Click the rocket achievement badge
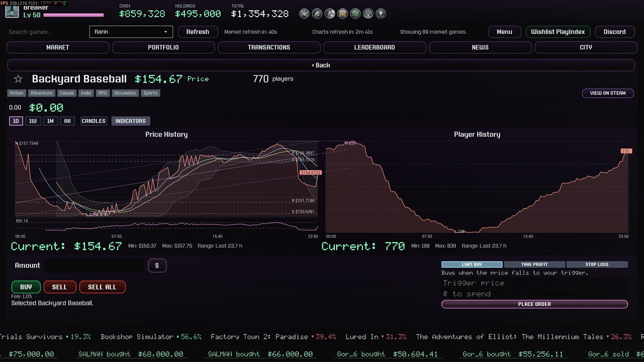The height and width of the screenshot is (362, 644). tap(317, 14)
